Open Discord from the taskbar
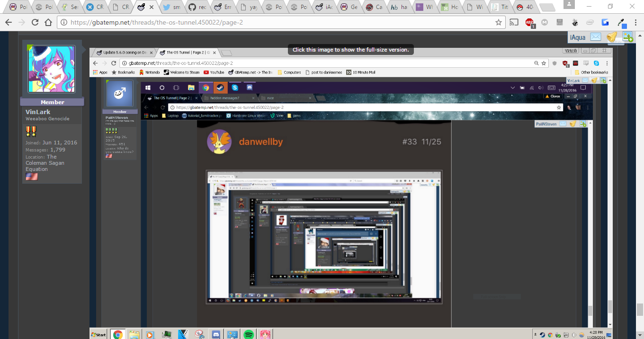 pyautogui.click(x=216, y=334)
